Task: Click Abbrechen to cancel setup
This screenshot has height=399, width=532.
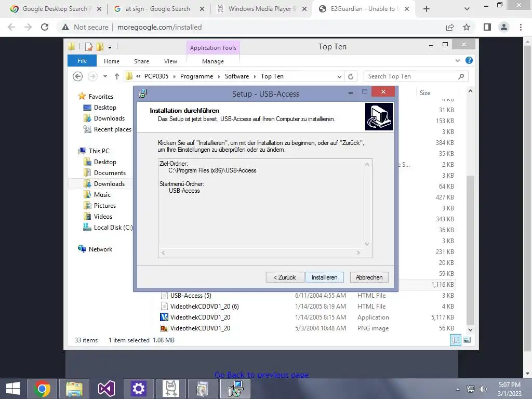Action: point(369,277)
